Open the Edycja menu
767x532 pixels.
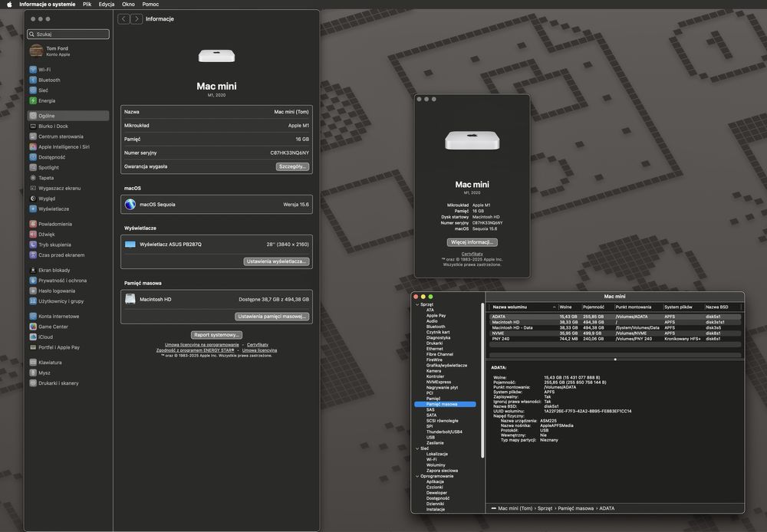[x=107, y=5]
